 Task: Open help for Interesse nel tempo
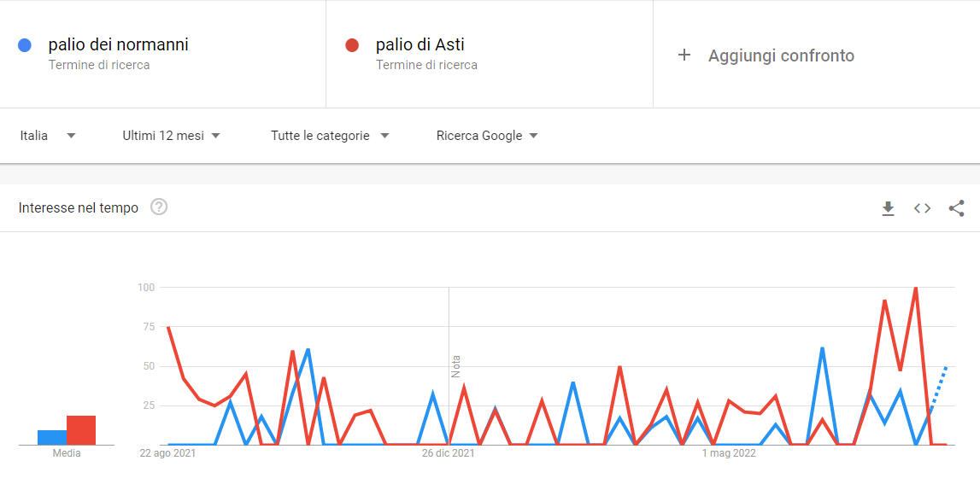pyautogui.click(x=160, y=207)
